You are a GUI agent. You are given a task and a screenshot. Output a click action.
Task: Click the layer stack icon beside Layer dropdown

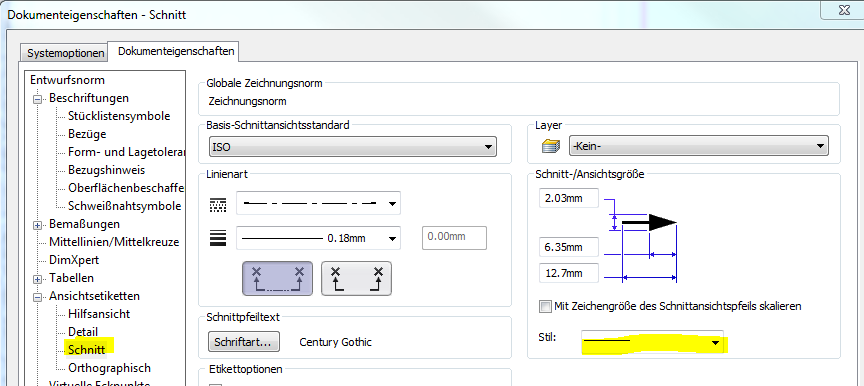[550, 146]
